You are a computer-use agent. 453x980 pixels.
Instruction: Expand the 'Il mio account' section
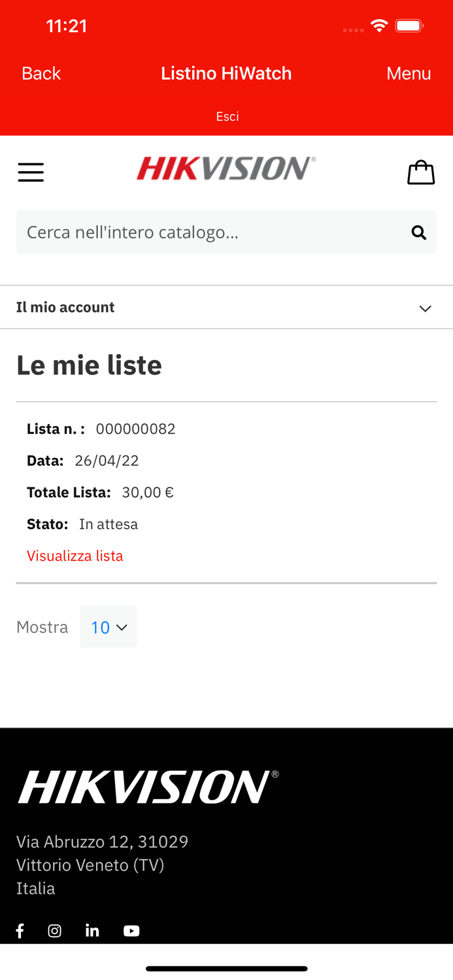pos(65,306)
